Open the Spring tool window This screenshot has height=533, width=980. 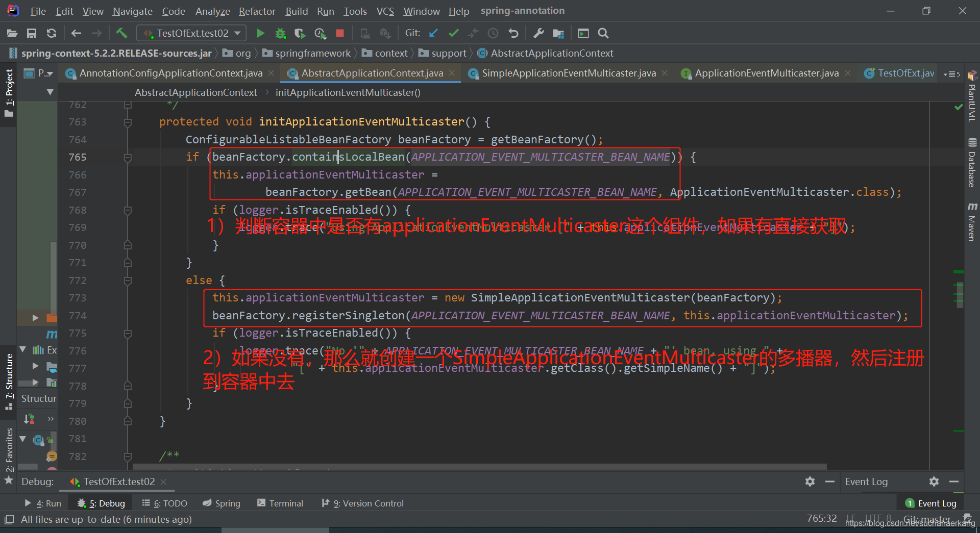tap(221, 503)
